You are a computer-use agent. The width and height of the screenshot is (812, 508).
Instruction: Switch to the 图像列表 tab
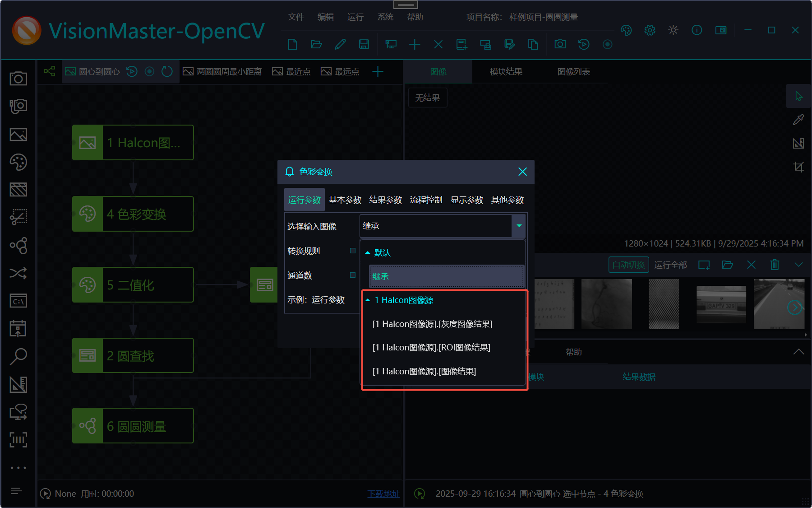tap(574, 72)
